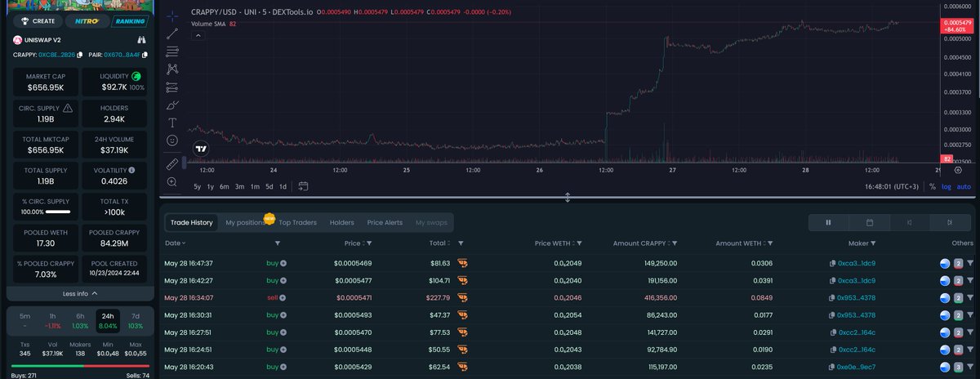Click the TradingView logo on chart
The width and height of the screenshot is (980, 379).
click(x=200, y=149)
